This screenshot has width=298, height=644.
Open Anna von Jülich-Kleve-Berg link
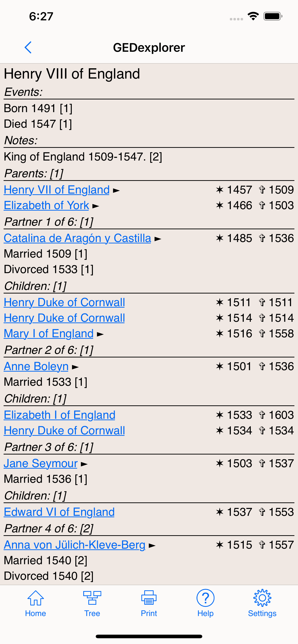click(x=75, y=545)
